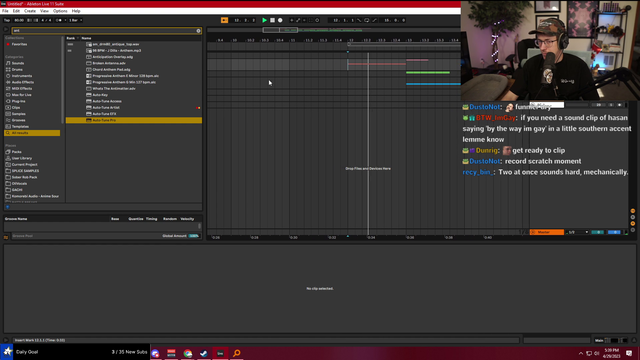
Task: Toggle the Groove Pool selector button
Action: point(6,237)
